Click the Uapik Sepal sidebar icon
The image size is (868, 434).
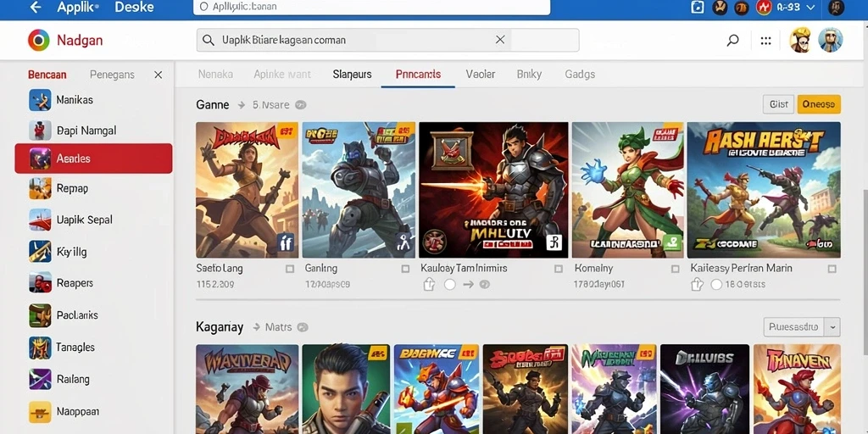coord(40,220)
